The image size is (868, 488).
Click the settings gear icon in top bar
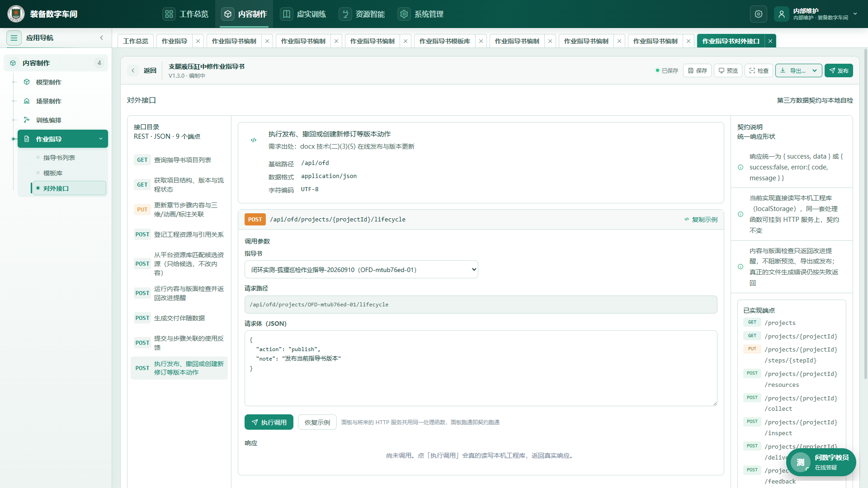(x=759, y=14)
